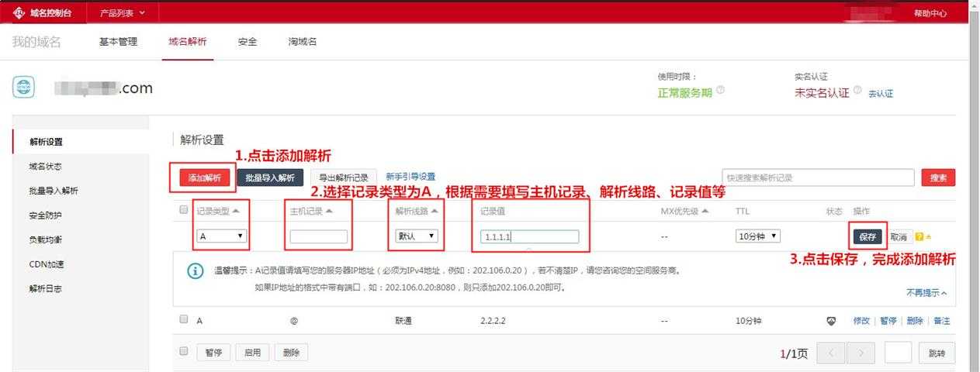Click the help icon next to 正常服务期
The image size is (980, 372).
coord(721,91)
